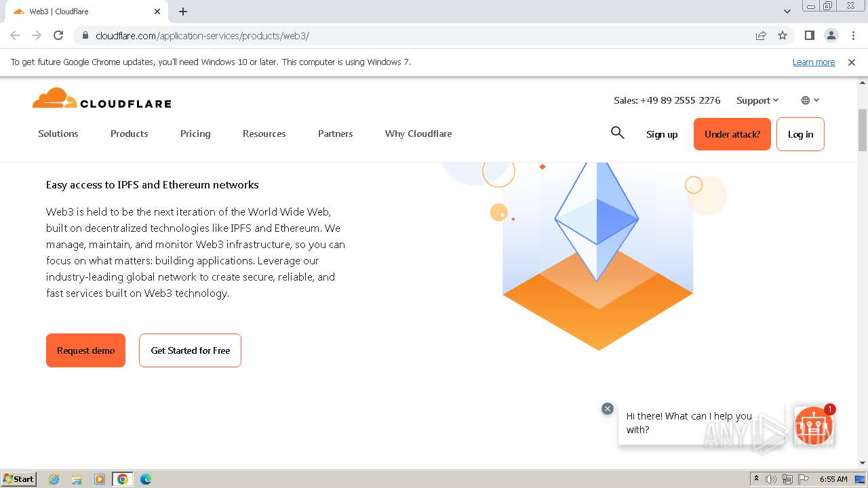Close the Web3 | Cloudflare tab
The height and width of the screenshot is (488, 868).
[x=157, y=12]
